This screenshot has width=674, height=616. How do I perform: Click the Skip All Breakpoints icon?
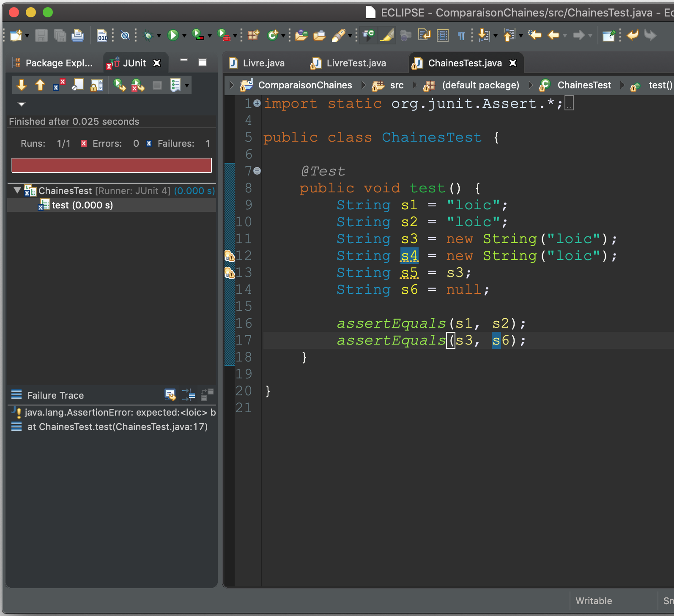click(x=125, y=36)
